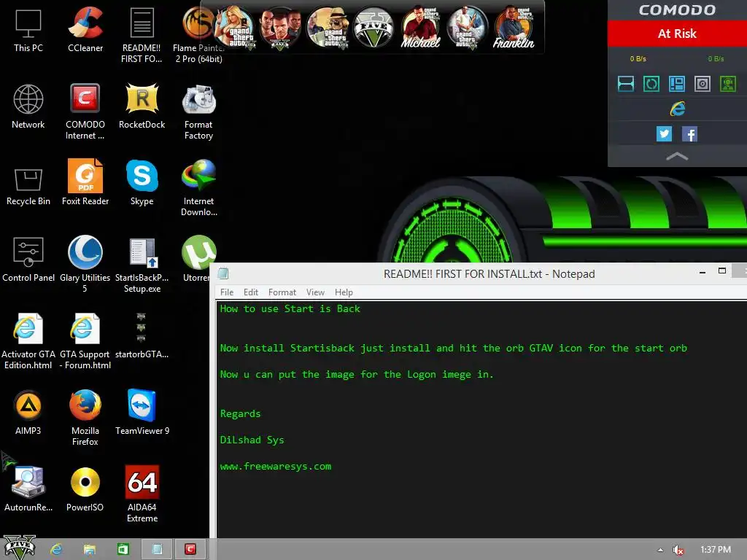Launch Format Factory
The height and width of the screenshot is (560, 747).
198,112
